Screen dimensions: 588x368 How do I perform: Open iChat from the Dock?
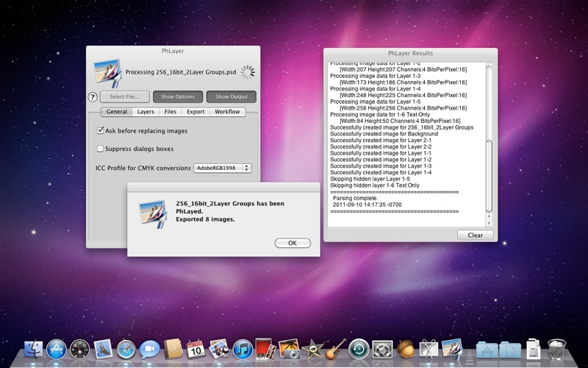pyautogui.click(x=150, y=349)
